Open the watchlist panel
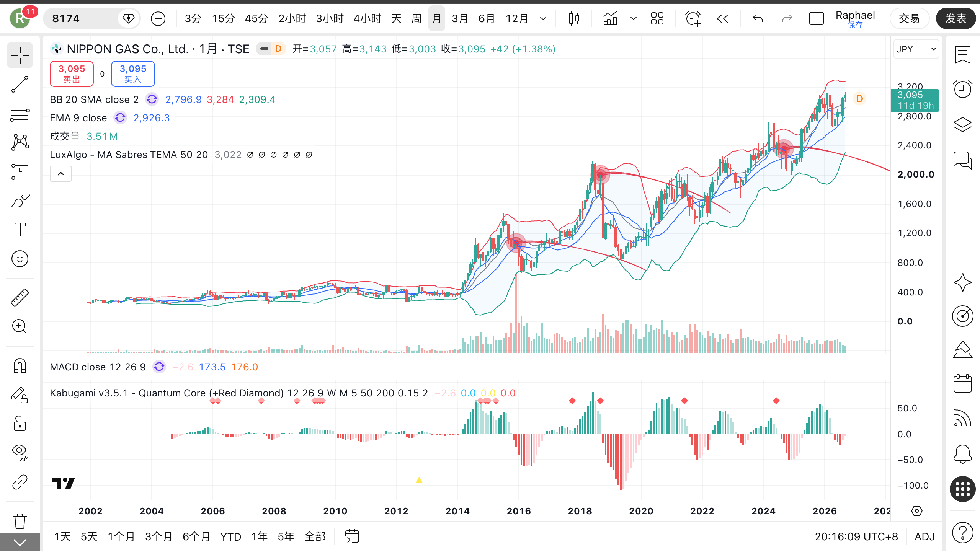Screen dimensions: 980x551 pos(962,55)
